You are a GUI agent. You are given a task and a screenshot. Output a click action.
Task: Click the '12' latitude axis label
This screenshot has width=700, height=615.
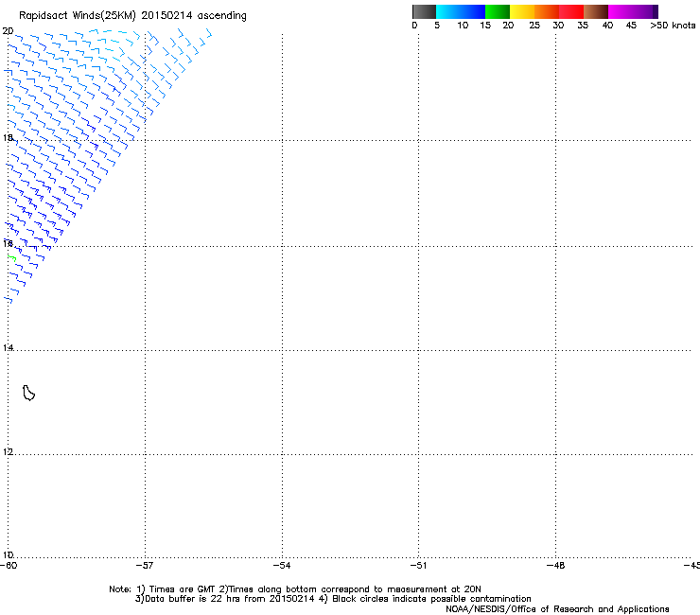click(8, 451)
